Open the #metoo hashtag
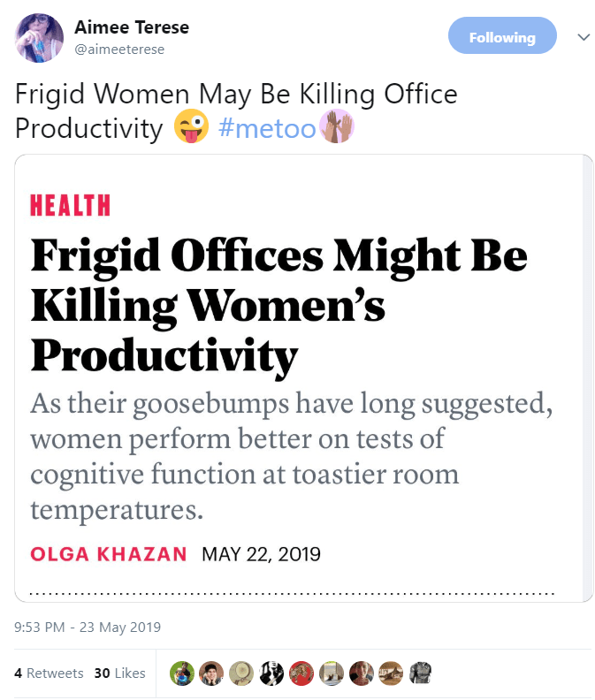The width and height of the screenshot is (595, 700). [266, 128]
